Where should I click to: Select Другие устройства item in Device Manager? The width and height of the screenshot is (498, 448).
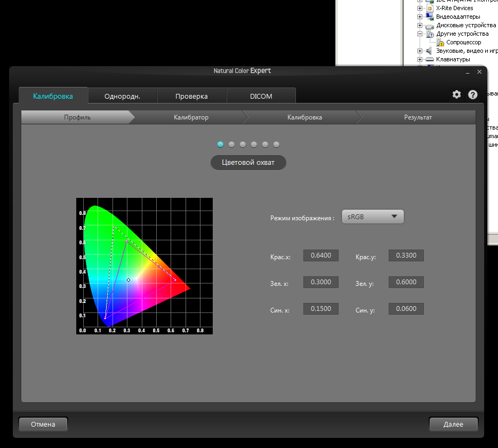[x=462, y=34]
